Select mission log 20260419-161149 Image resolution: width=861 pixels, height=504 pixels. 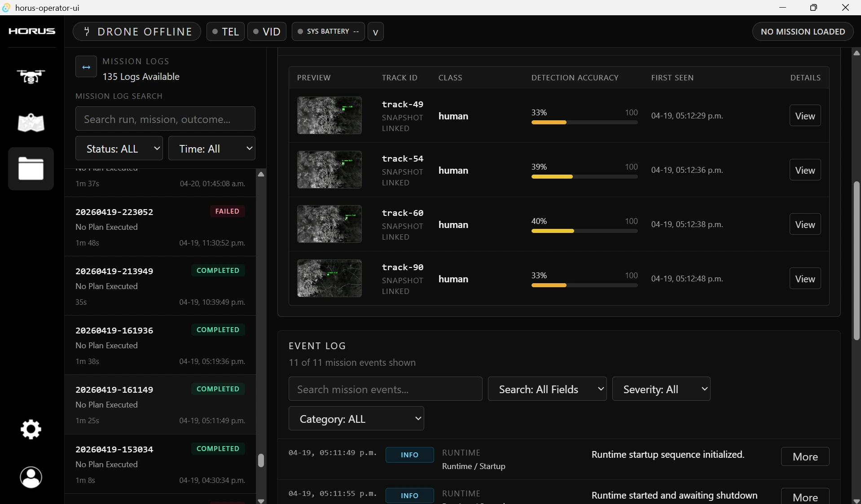point(160,404)
